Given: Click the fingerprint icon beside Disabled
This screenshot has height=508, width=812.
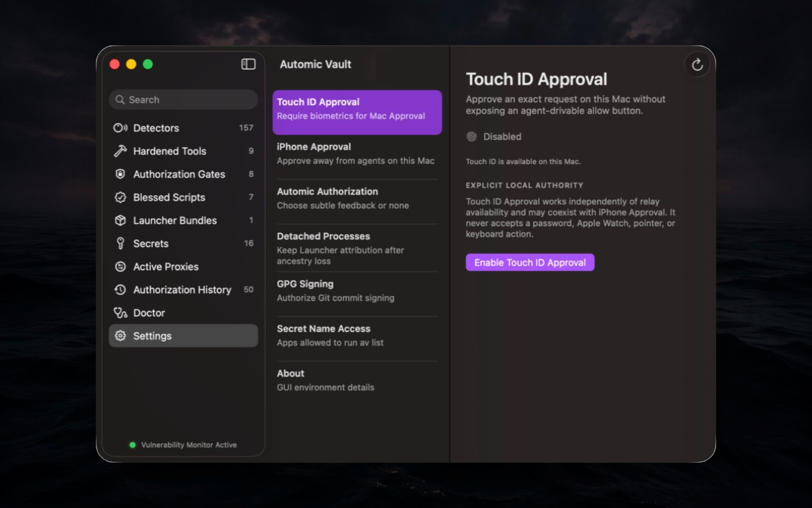Looking at the screenshot, I should coord(471,137).
